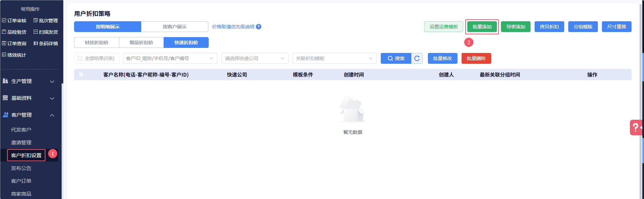Click the green 批量添加 button
The width and height of the screenshot is (644, 199).
(x=482, y=27)
